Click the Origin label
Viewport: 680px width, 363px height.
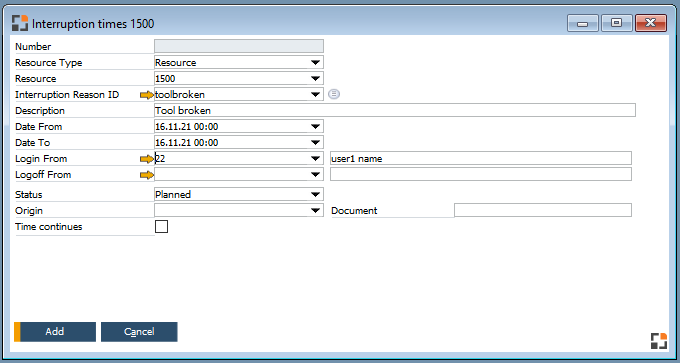coord(29,211)
